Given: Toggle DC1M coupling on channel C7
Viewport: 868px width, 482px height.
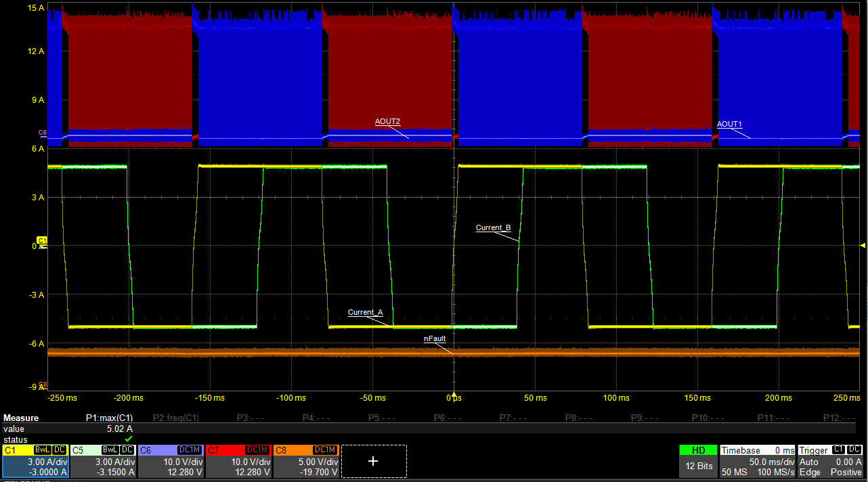Looking at the screenshot, I should click(257, 450).
